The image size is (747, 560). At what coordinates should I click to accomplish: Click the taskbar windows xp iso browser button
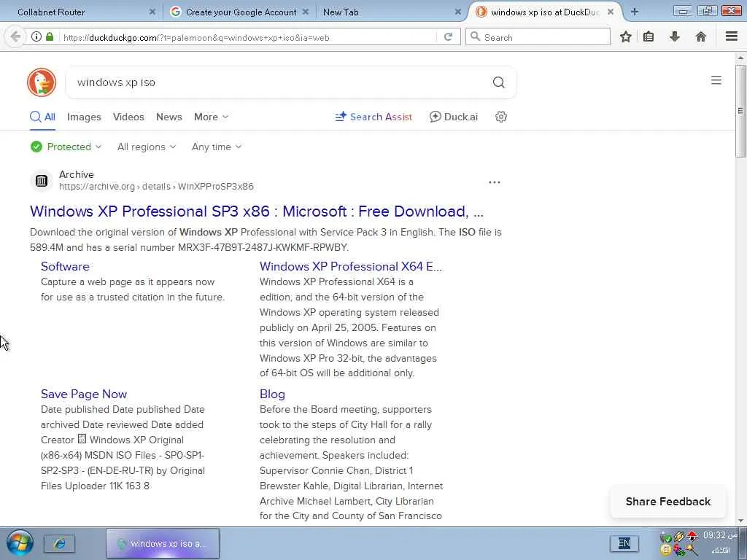(163, 543)
